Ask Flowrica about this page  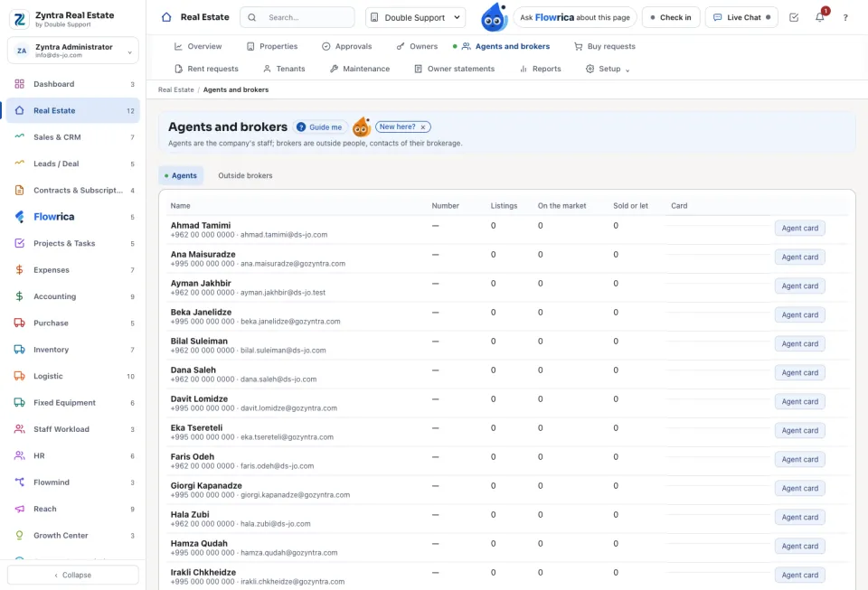click(575, 18)
